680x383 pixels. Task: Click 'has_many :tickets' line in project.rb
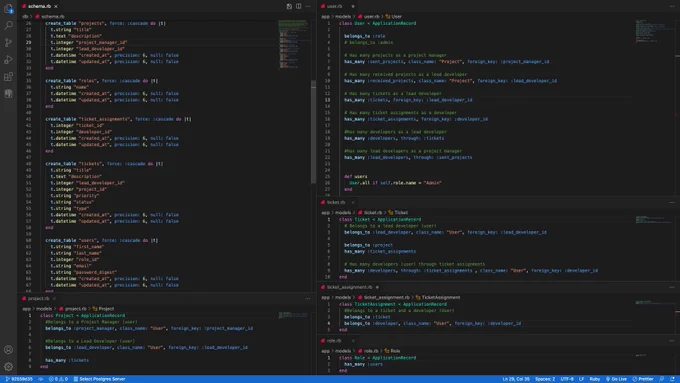(x=67, y=360)
